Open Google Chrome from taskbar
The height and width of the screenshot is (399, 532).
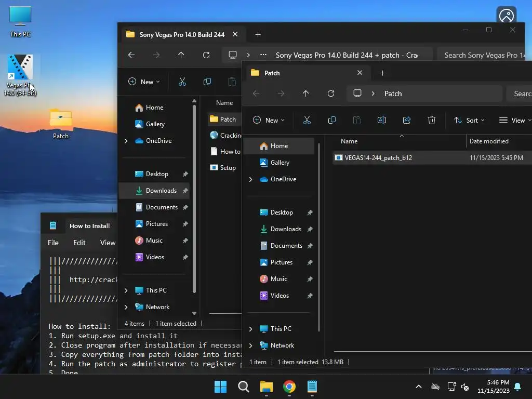(289, 387)
